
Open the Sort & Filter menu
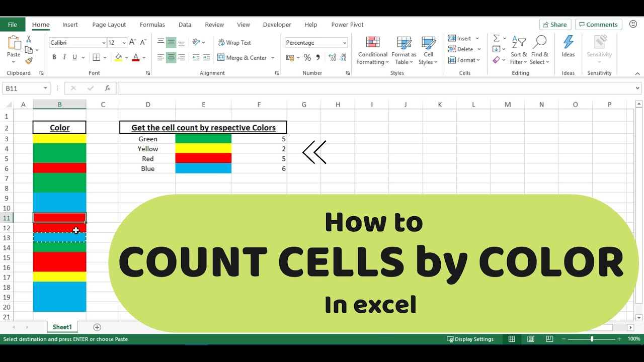tap(519, 50)
